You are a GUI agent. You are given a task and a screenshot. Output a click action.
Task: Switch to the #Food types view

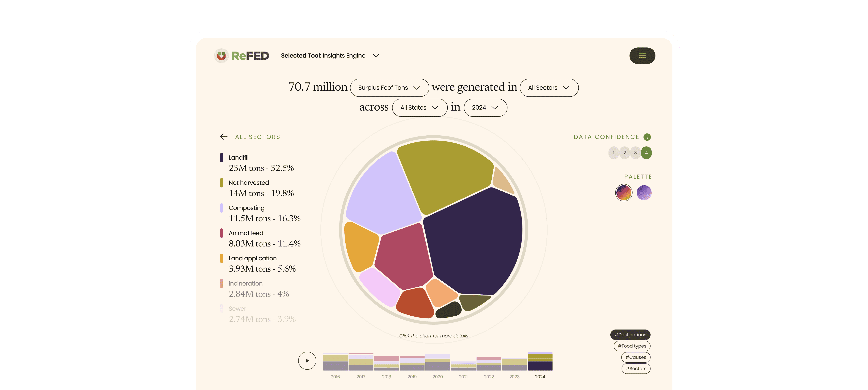(x=632, y=346)
